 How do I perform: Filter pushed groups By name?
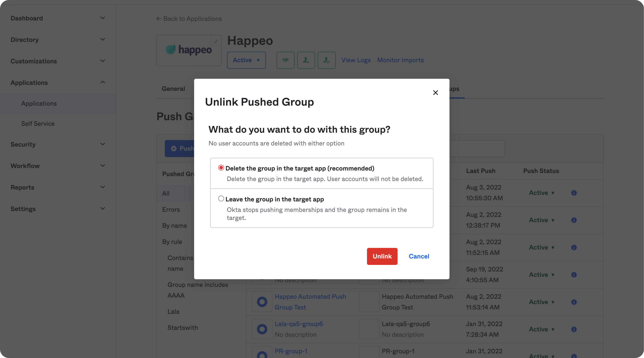click(x=174, y=226)
